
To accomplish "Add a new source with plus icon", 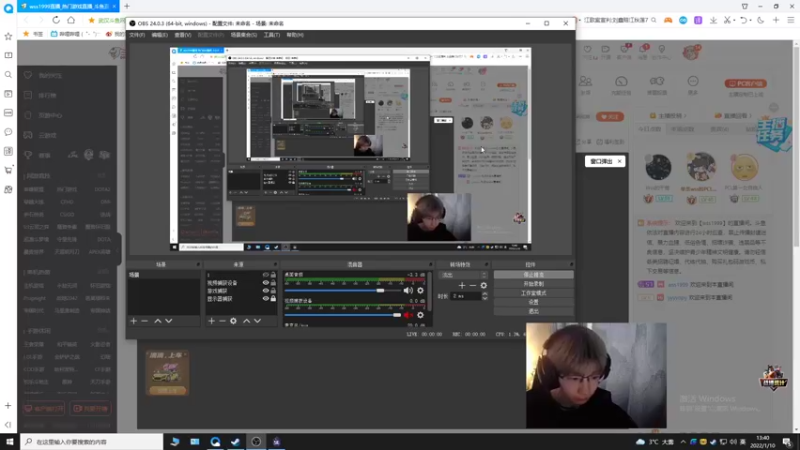I will click(211, 321).
